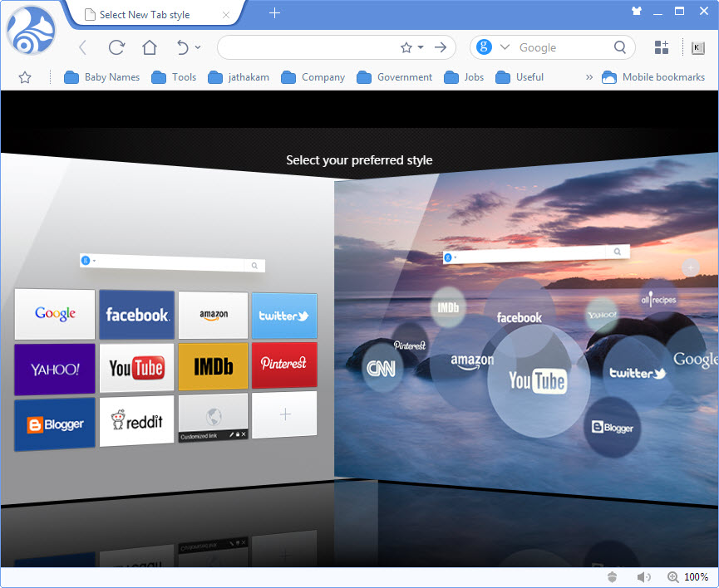Screen dimensions: 719x588
Task: Click the Pinterest bubble in scenic style
Action: 410,344
